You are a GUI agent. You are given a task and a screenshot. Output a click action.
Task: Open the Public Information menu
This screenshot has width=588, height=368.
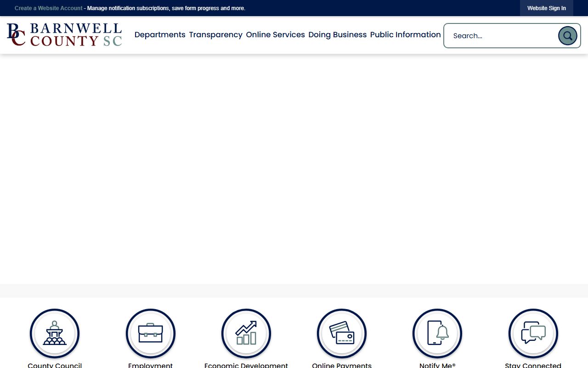(406, 34)
